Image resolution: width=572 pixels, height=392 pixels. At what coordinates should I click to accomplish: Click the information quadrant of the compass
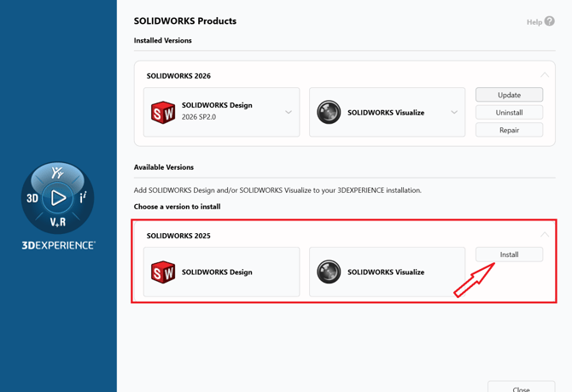(x=83, y=197)
